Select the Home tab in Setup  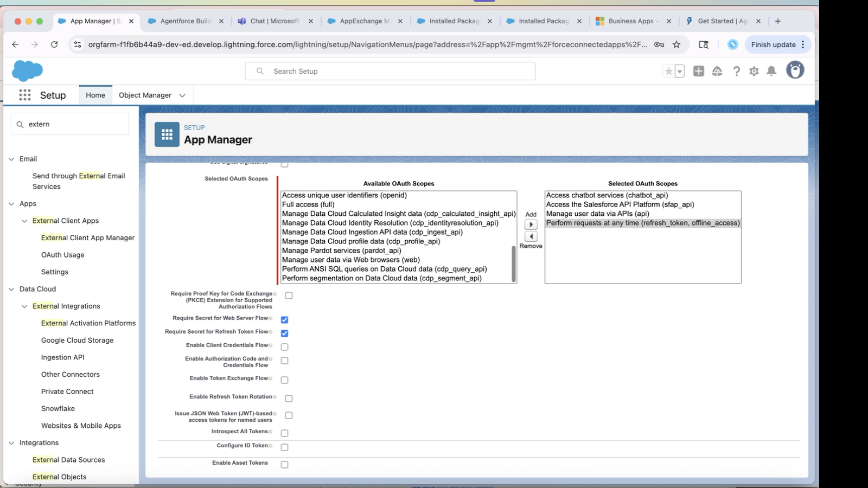point(95,95)
